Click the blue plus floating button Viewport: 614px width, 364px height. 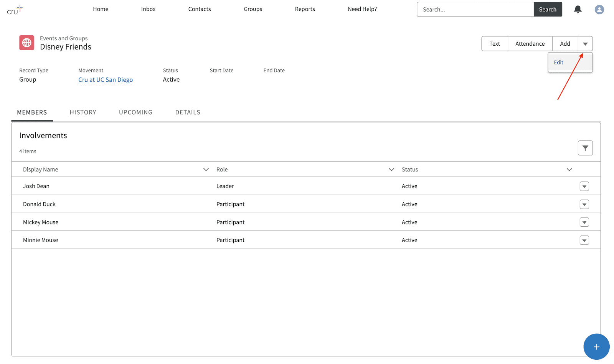(x=596, y=347)
